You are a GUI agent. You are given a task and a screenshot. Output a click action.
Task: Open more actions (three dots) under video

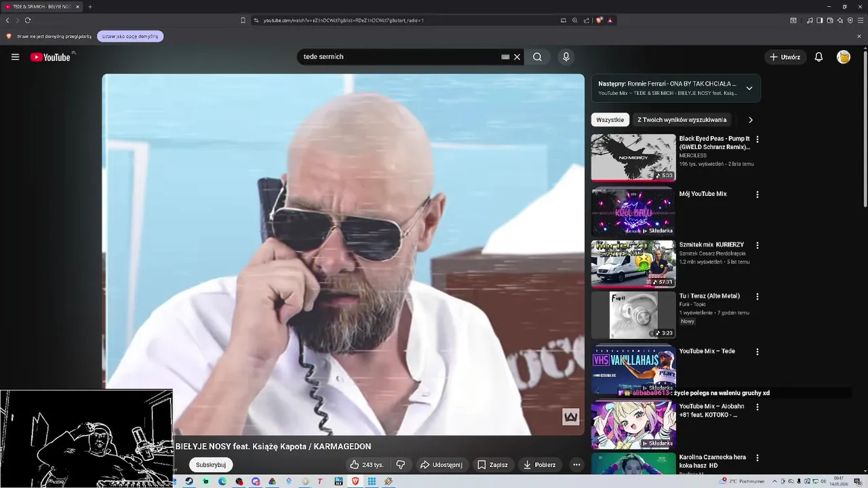coord(576,465)
